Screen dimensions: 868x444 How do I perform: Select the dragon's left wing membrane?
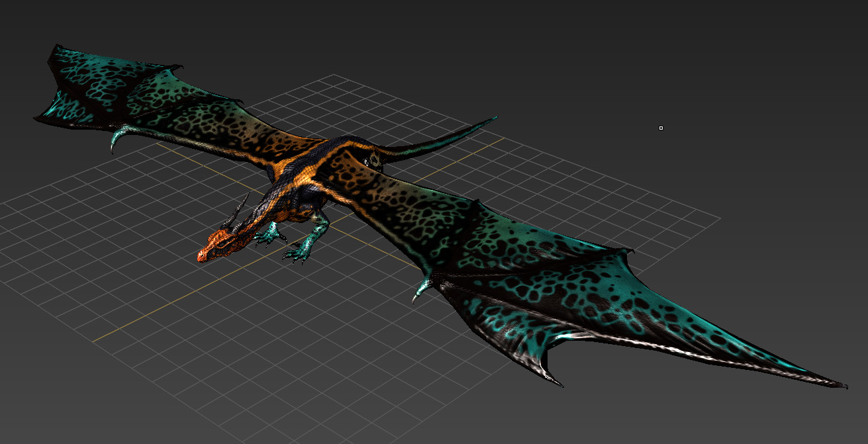[563, 298]
